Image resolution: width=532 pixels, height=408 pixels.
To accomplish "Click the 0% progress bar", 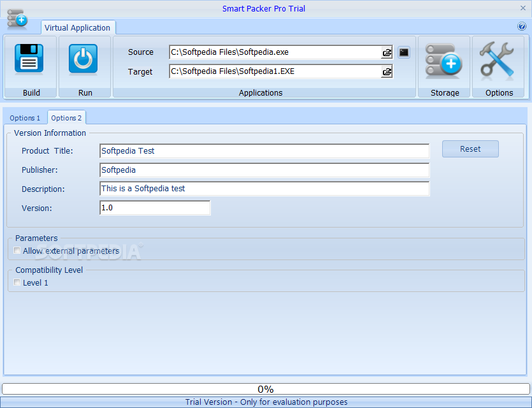I will pyautogui.click(x=266, y=389).
